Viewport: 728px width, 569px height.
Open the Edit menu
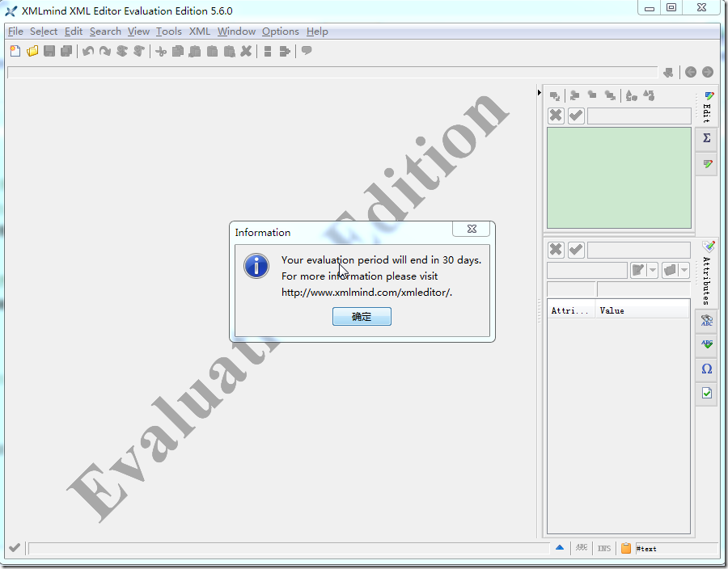point(74,32)
